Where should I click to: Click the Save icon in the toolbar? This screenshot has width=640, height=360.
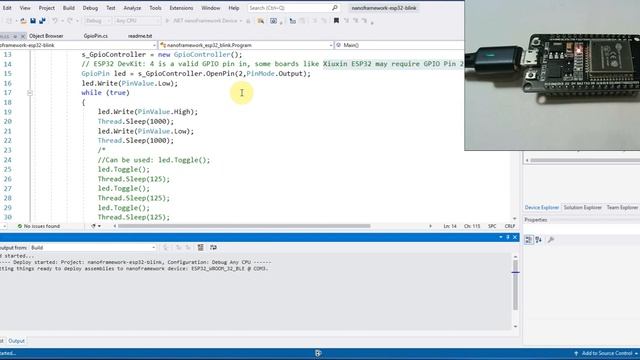point(33,21)
